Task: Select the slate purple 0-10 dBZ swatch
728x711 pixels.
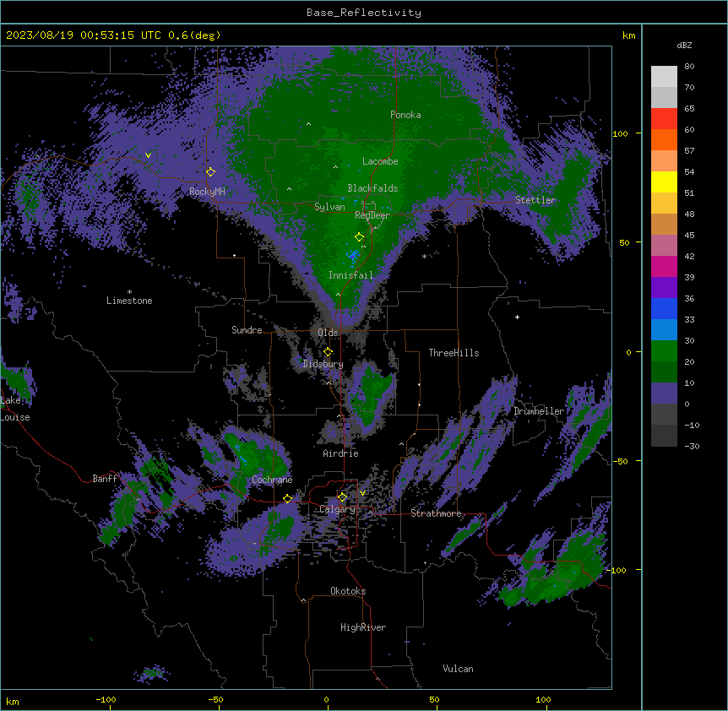Action: click(664, 393)
